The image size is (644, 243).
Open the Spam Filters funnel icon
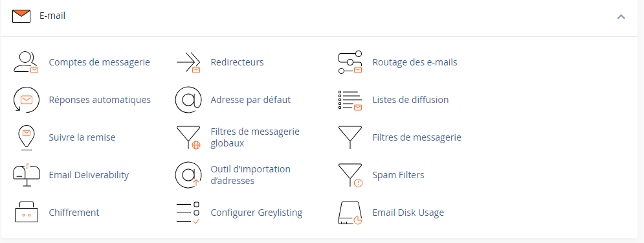350,175
